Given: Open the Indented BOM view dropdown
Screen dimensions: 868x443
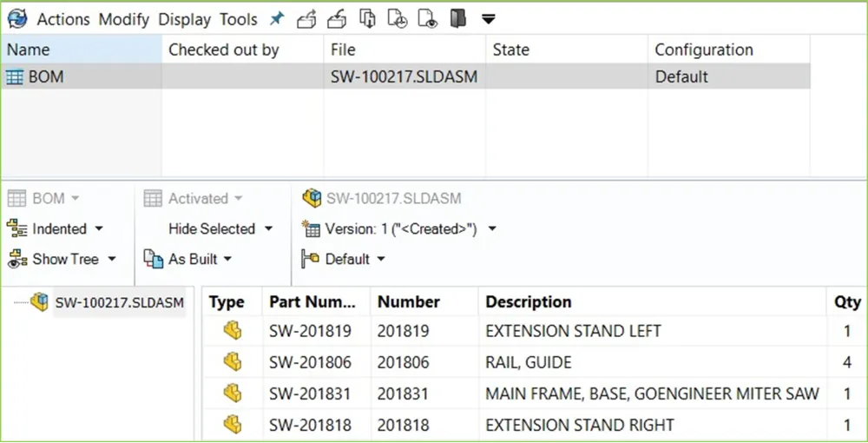Looking at the screenshot, I should pyautogui.click(x=57, y=229).
